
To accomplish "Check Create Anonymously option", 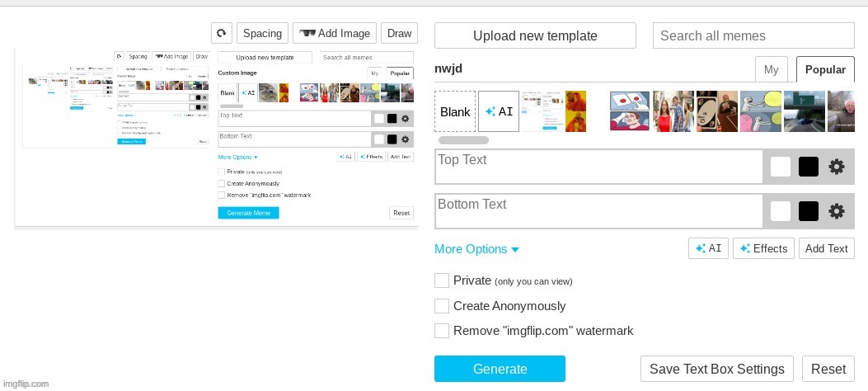I will (442, 306).
